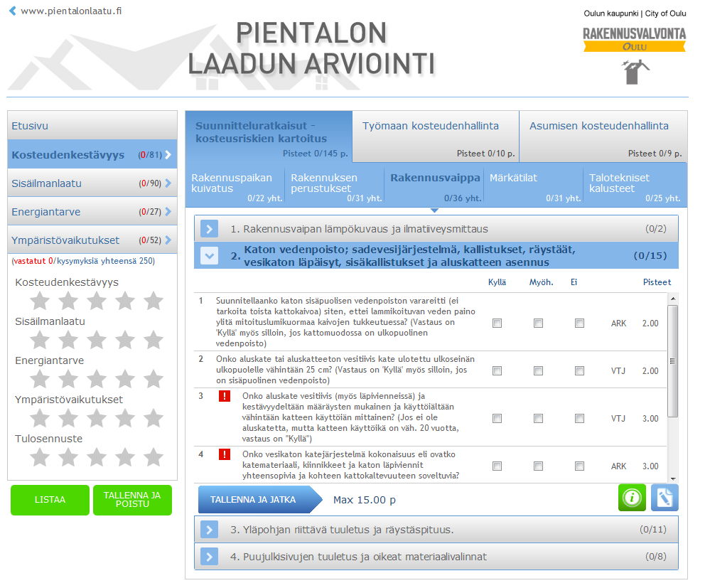Go to Etusivu in sidebar
The height and width of the screenshot is (588, 710).
point(92,125)
